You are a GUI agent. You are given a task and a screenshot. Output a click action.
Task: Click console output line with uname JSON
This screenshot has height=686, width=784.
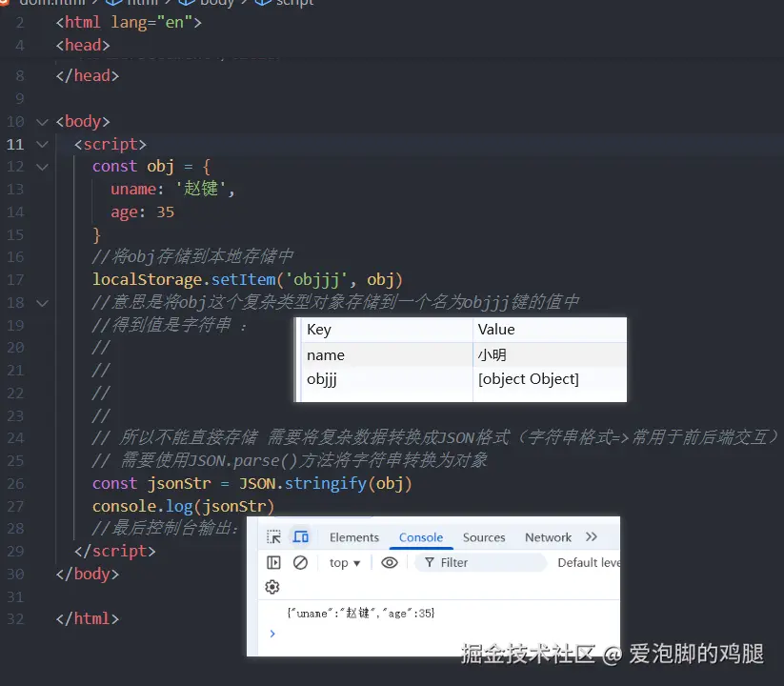pyautogui.click(x=361, y=613)
